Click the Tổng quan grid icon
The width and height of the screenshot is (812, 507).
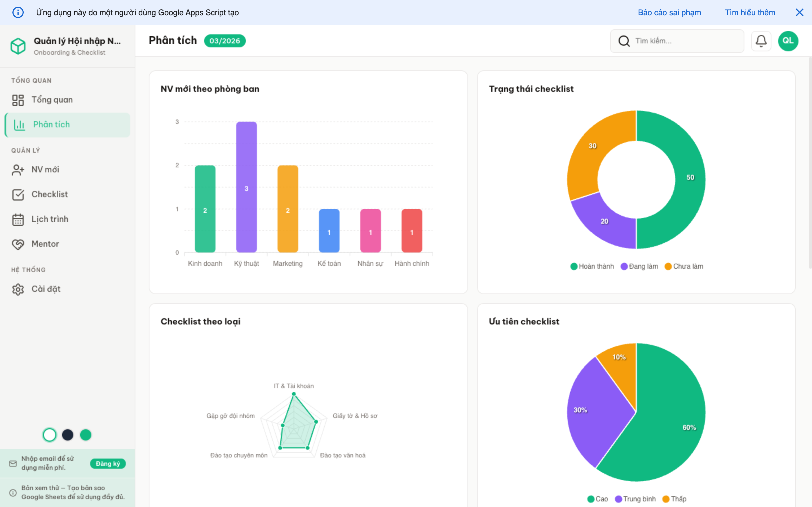pyautogui.click(x=18, y=100)
